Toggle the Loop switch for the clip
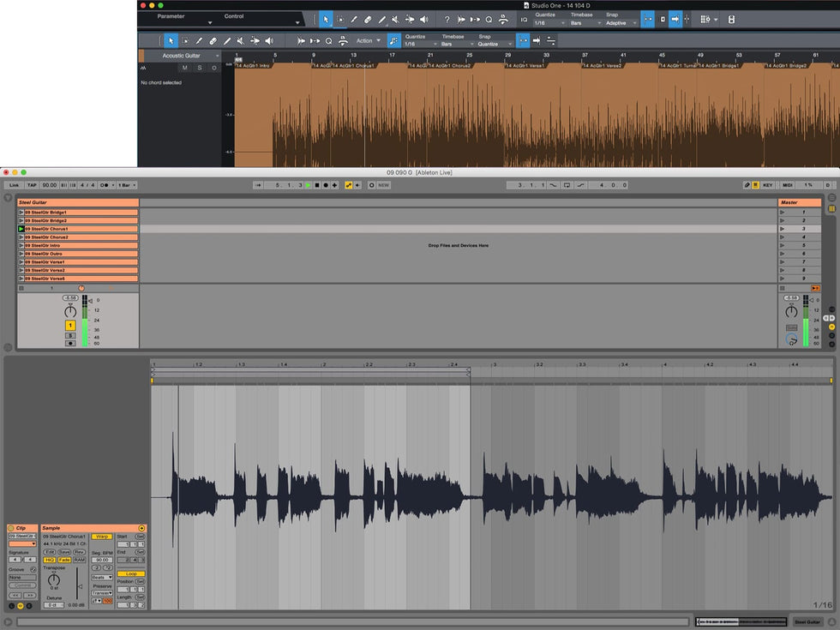 131,573
